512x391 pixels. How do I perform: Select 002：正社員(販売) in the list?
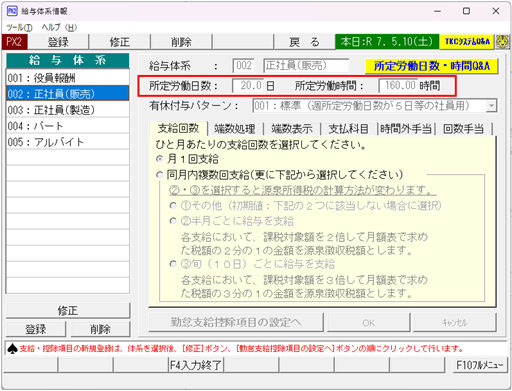pos(68,94)
